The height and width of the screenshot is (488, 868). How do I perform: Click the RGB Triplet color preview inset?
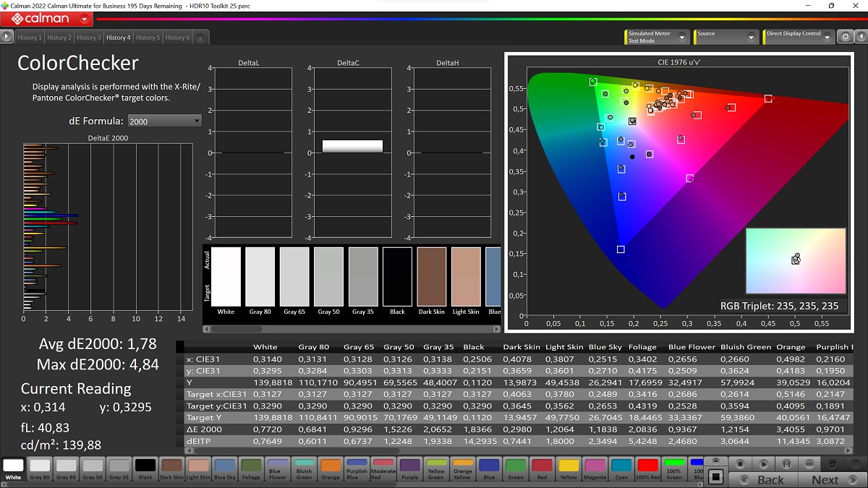coord(796,262)
